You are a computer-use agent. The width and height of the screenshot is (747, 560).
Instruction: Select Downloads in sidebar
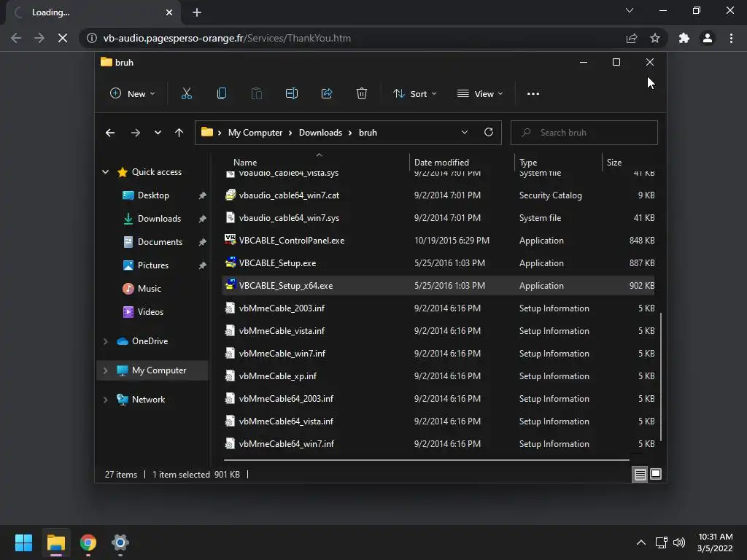(x=159, y=219)
